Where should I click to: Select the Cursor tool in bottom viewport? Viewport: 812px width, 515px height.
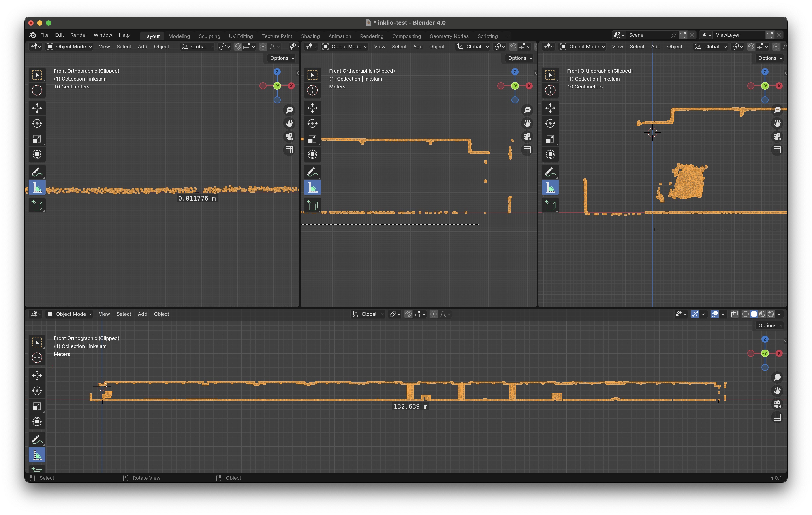tap(37, 357)
